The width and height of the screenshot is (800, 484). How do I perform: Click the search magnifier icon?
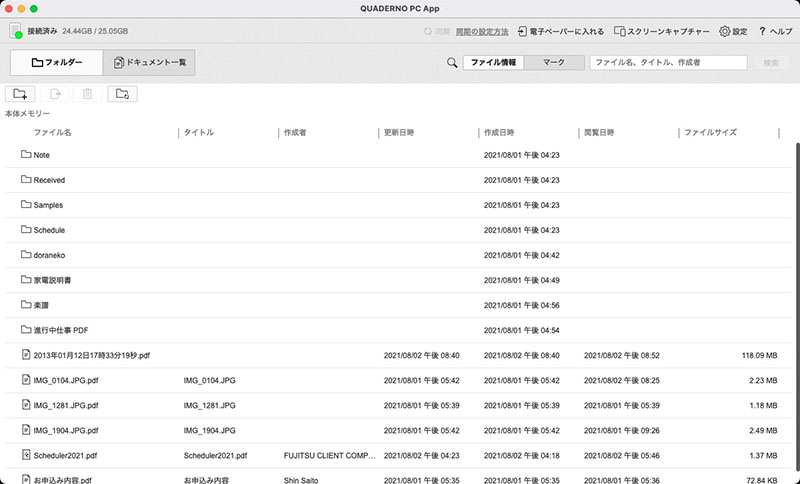452,63
